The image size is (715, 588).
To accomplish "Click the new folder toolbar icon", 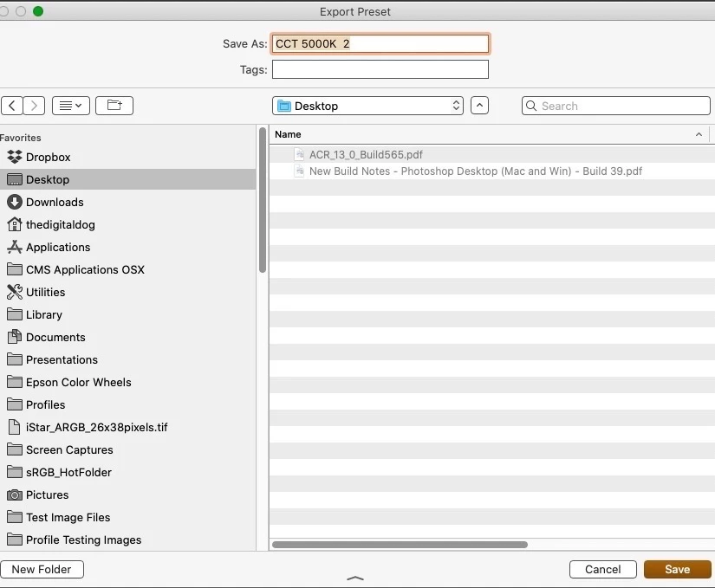I will [x=114, y=106].
